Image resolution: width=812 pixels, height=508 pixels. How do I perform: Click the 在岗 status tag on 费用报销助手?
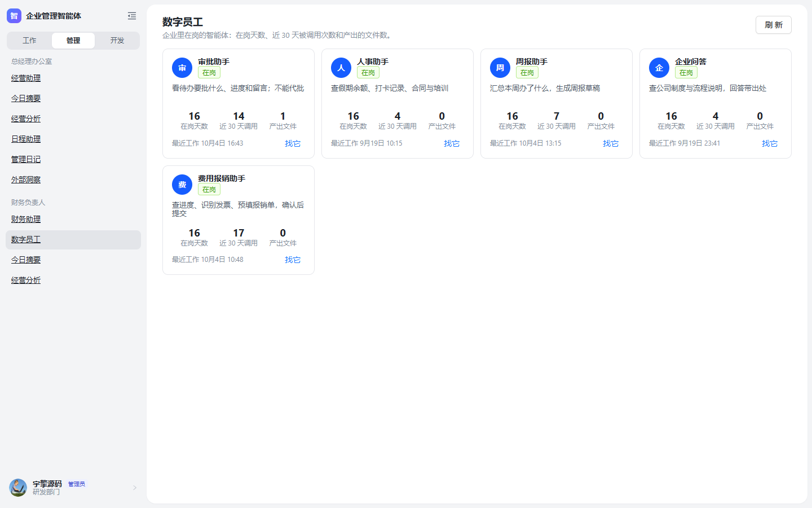[209, 190]
